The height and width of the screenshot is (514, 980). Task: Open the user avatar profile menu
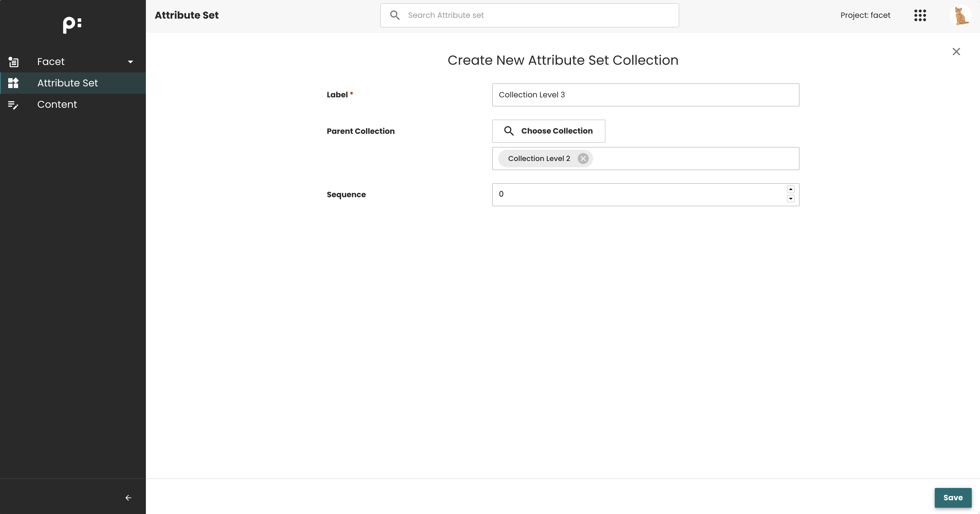961,15
